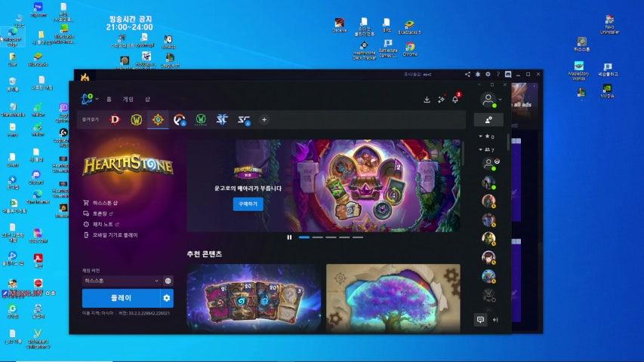Open the region globe selector
This screenshot has width=644, height=362.
[x=168, y=281]
